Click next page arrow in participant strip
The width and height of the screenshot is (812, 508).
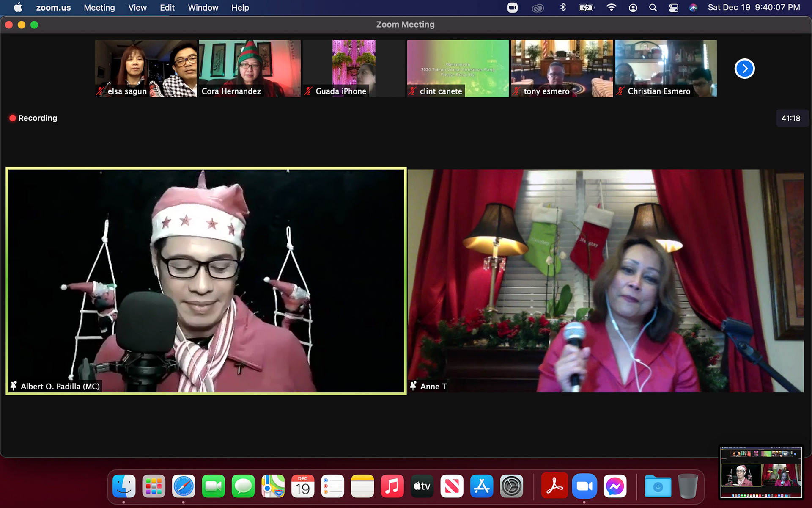pyautogui.click(x=744, y=69)
